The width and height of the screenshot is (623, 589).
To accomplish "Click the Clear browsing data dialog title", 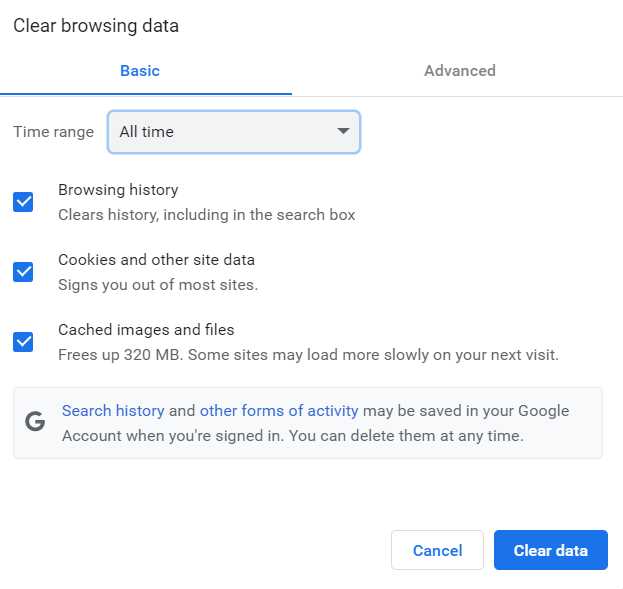I will (96, 26).
